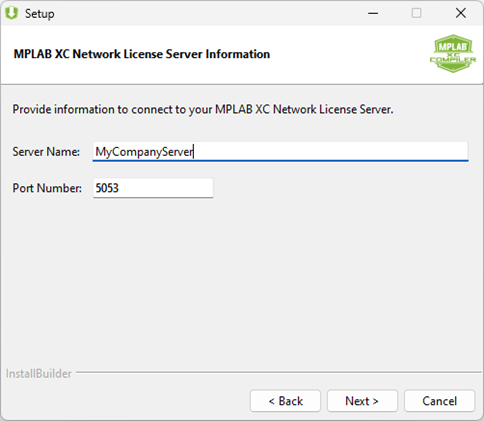Go to the previous step with Back

point(285,401)
